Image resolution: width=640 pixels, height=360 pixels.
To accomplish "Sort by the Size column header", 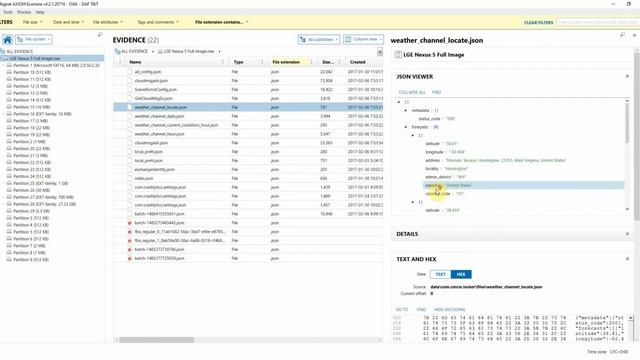I will 327,62.
